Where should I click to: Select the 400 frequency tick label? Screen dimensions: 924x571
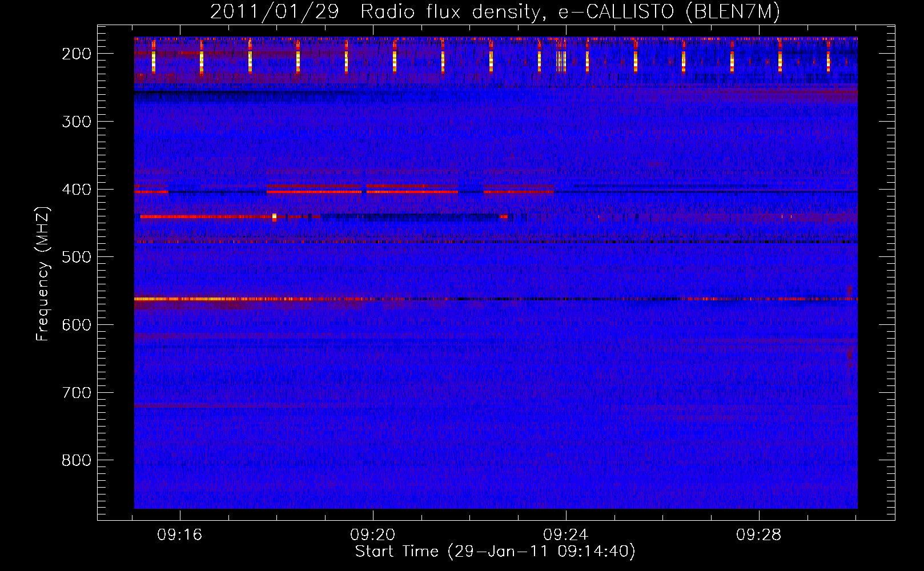click(77, 190)
